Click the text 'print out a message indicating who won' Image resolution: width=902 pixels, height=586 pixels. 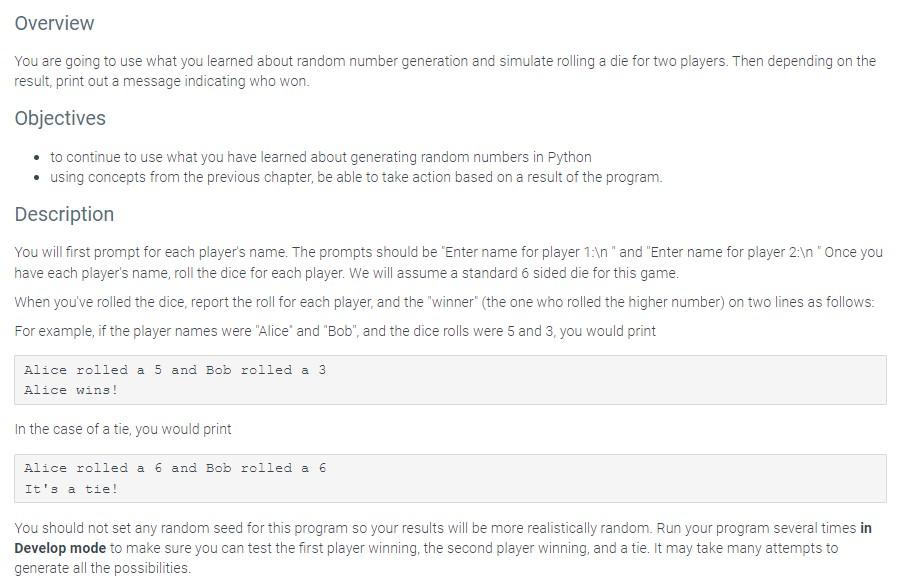182,81
